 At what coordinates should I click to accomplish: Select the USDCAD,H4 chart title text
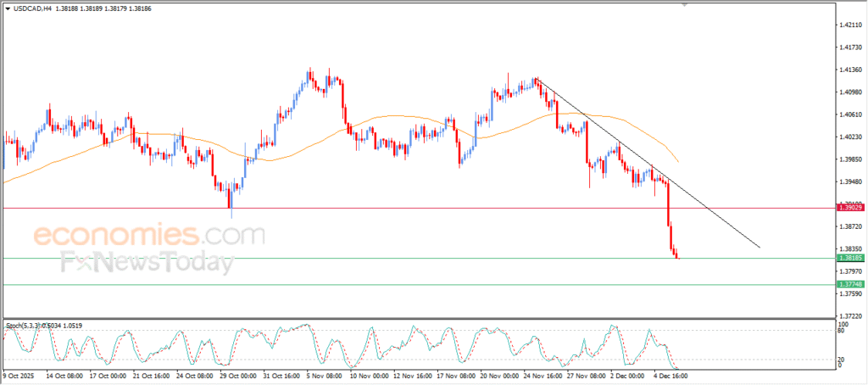(31, 8)
